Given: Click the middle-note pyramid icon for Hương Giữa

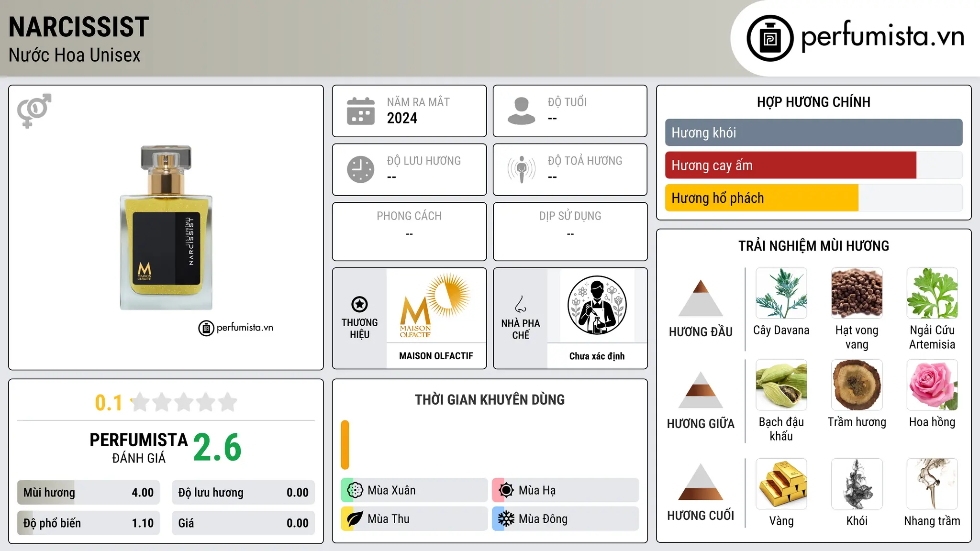Looking at the screenshot, I should click(701, 390).
